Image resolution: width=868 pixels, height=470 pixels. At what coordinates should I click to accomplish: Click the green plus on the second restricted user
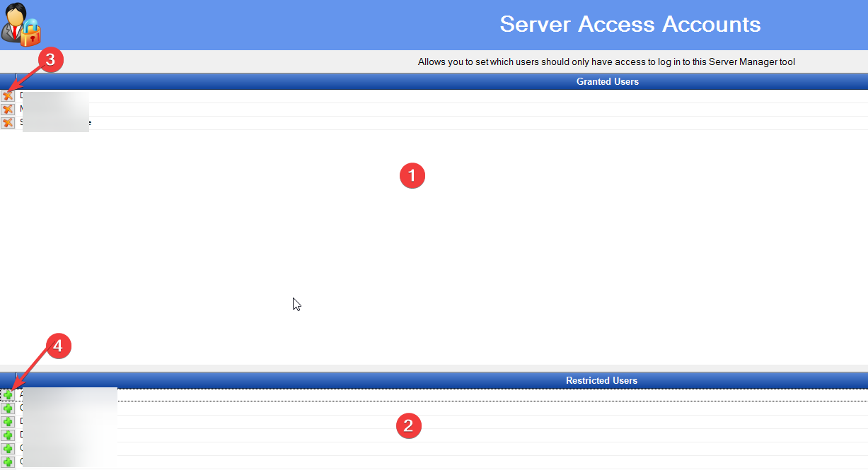[x=8, y=409]
